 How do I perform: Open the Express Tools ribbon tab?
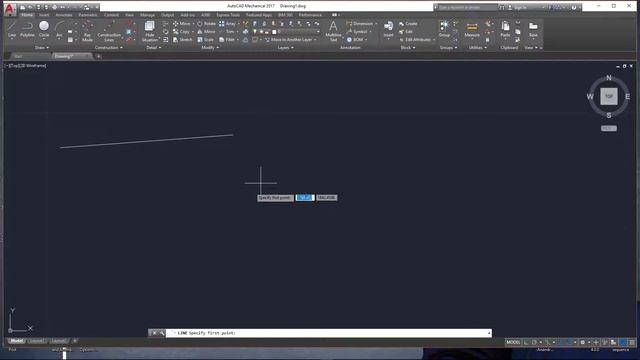click(x=228, y=15)
